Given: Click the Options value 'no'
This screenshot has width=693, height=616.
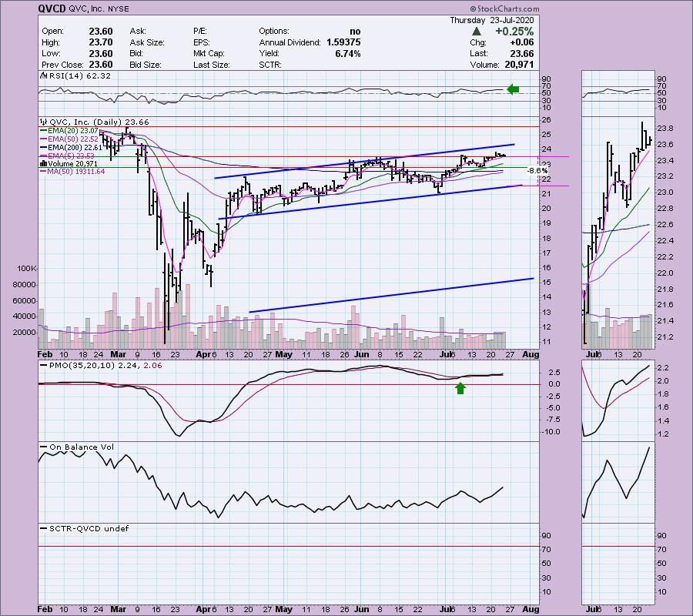Looking at the screenshot, I should (355, 32).
